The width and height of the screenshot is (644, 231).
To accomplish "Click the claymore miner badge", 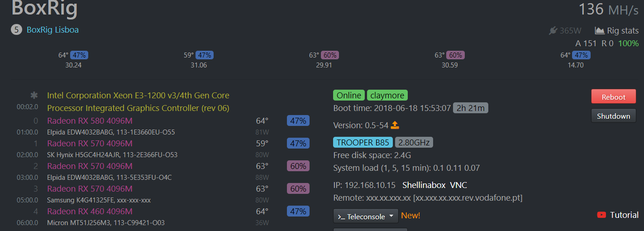I will click(x=387, y=95).
